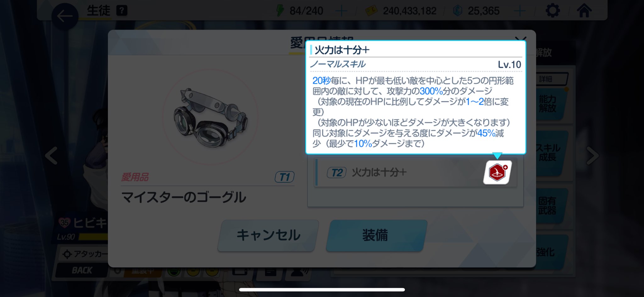Open the help question mark icon
The image size is (644, 297).
click(x=122, y=11)
